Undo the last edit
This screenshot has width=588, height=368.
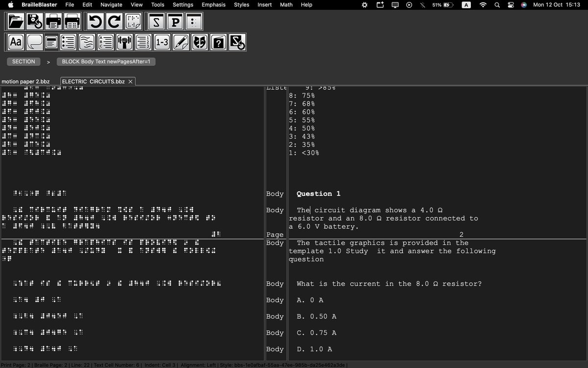click(96, 22)
